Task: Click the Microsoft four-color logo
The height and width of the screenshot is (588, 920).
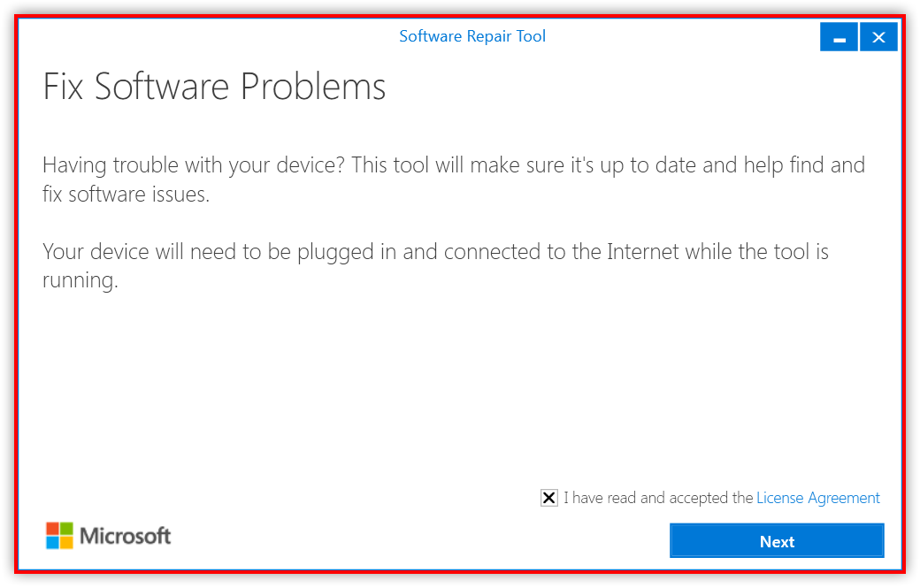Action: 60,536
